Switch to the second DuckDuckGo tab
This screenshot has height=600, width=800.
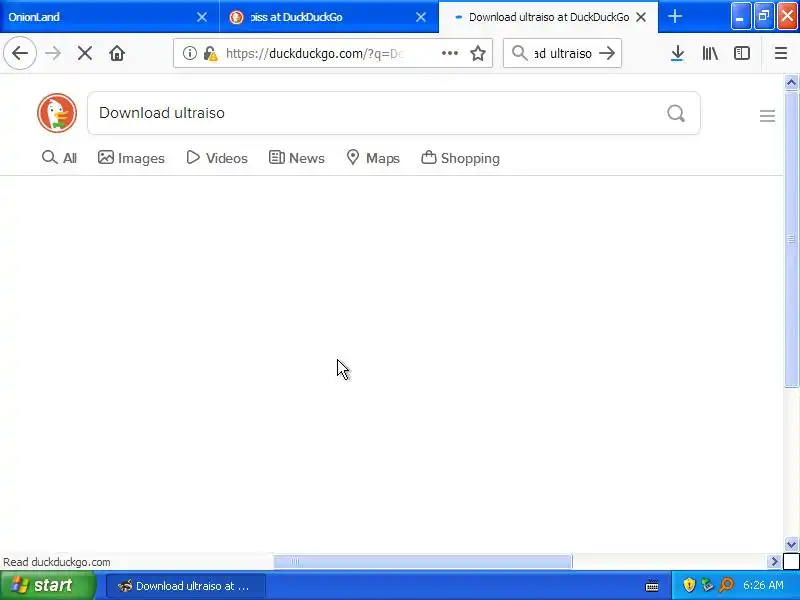[329, 17]
